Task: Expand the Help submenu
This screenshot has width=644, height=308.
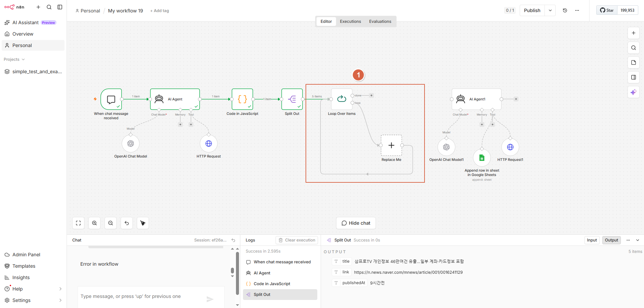Action: [61, 289]
